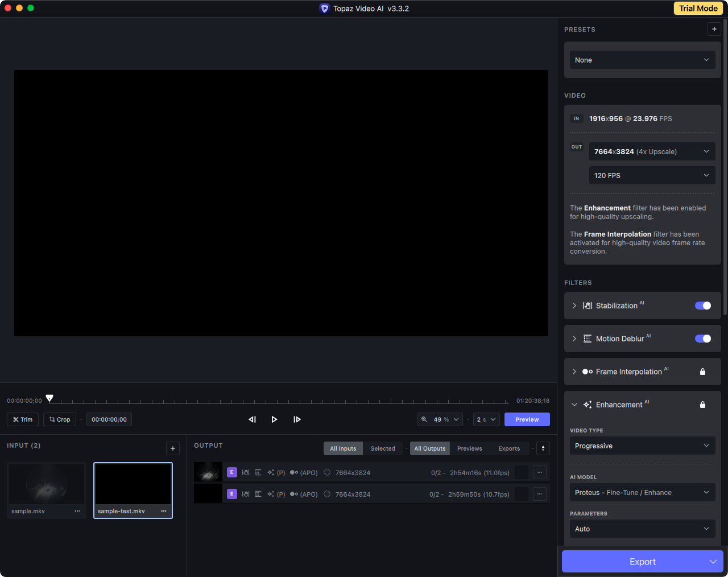The width and height of the screenshot is (728, 577).
Task: Click the Preview button
Action: point(527,419)
